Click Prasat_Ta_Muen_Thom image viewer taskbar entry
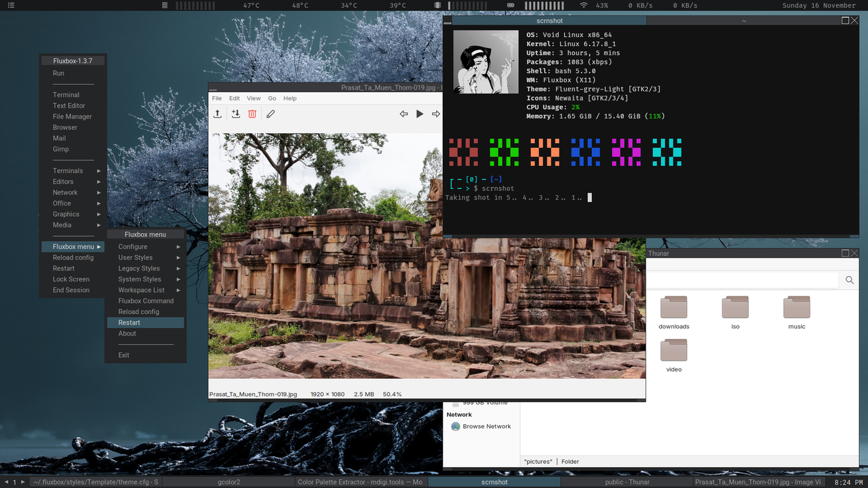868x488 pixels. 759,482
